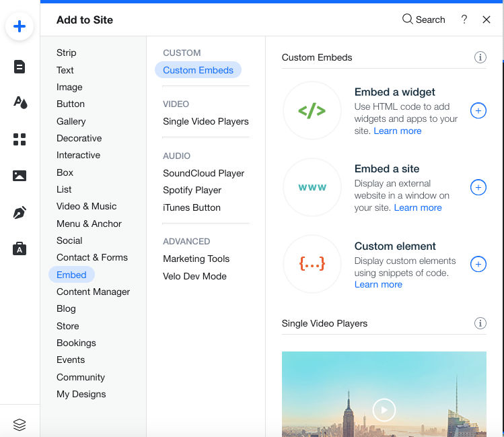Viewport: 504px width, 437px height.
Task: Open the Store category
Action: (x=67, y=326)
